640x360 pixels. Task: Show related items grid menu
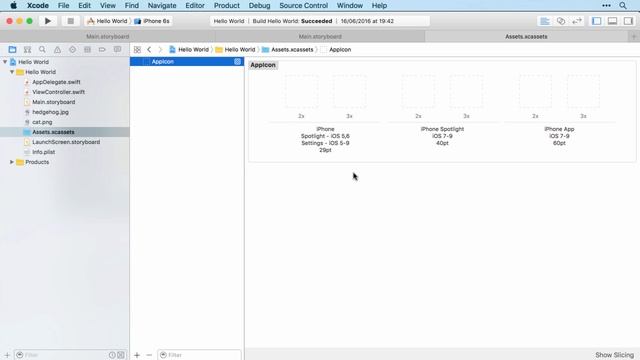click(137, 49)
